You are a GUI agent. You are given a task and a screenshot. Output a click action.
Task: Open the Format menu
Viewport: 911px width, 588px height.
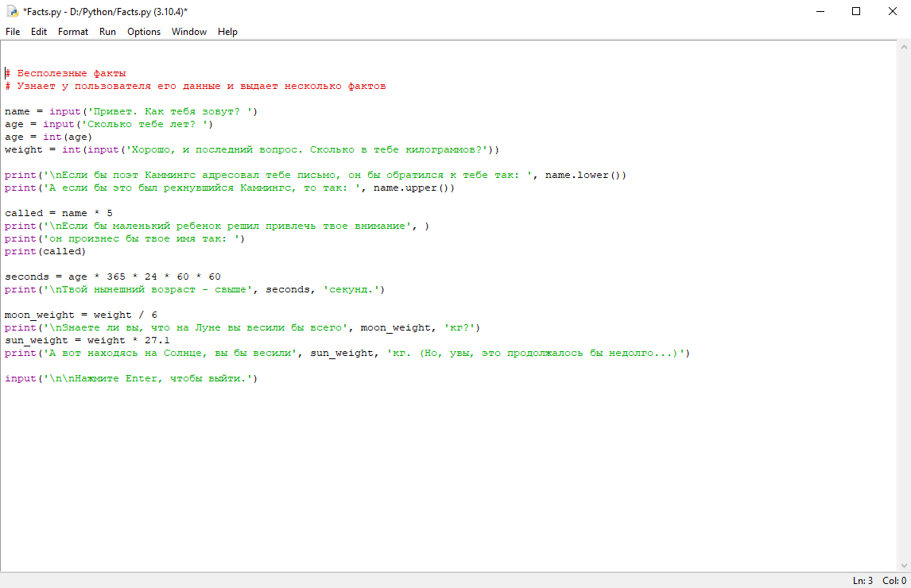point(73,31)
